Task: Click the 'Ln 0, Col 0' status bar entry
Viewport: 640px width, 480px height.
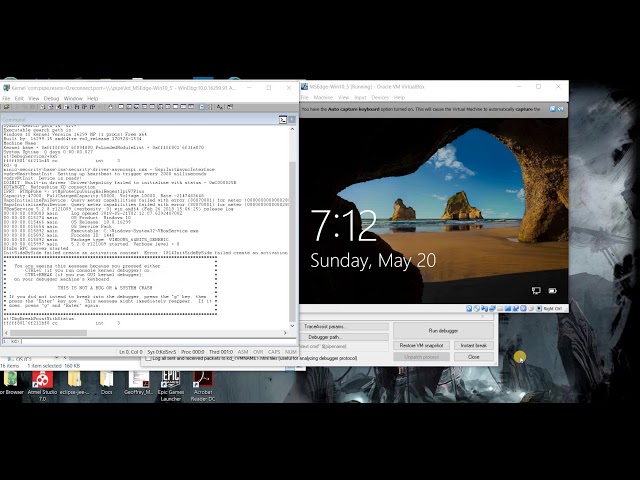Action: (x=131, y=352)
